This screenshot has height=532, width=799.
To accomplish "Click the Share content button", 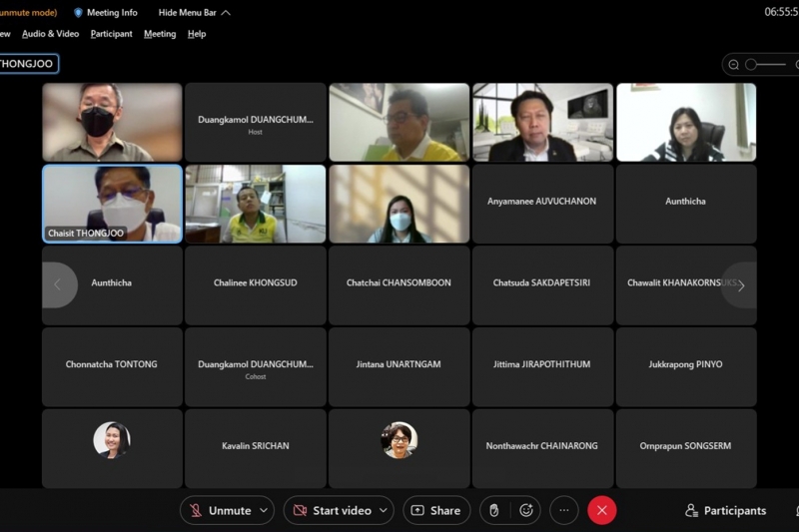I will 435,510.
